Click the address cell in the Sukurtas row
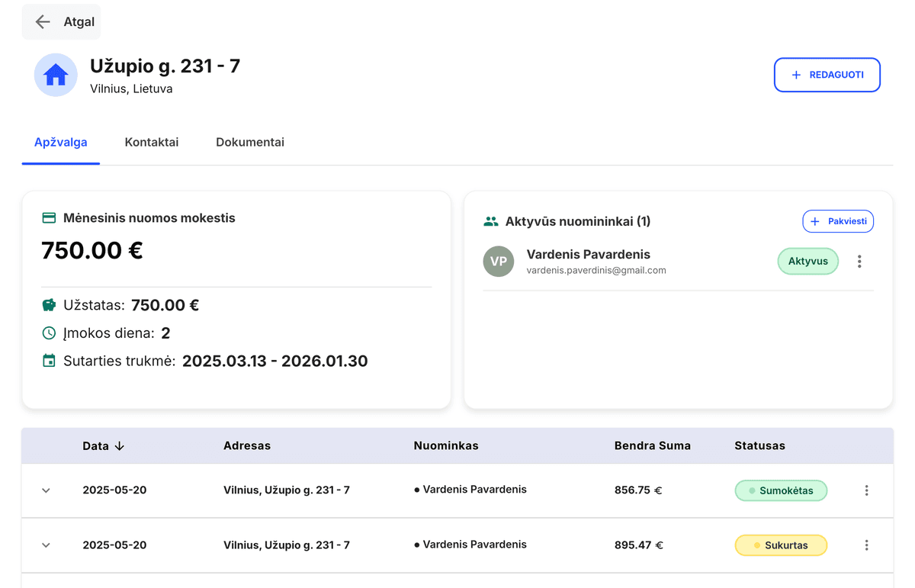Image resolution: width=915 pixels, height=588 pixels. click(287, 545)
